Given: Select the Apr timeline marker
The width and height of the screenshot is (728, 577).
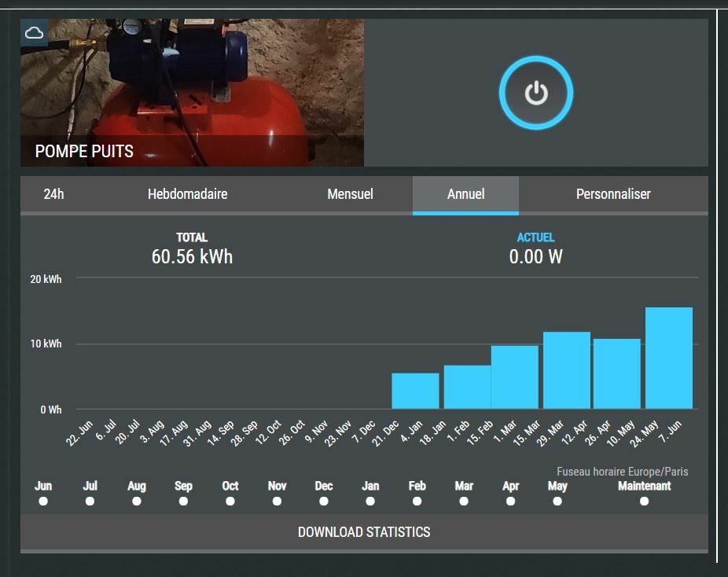Looking at the screenshot, I should click(511, 502).
